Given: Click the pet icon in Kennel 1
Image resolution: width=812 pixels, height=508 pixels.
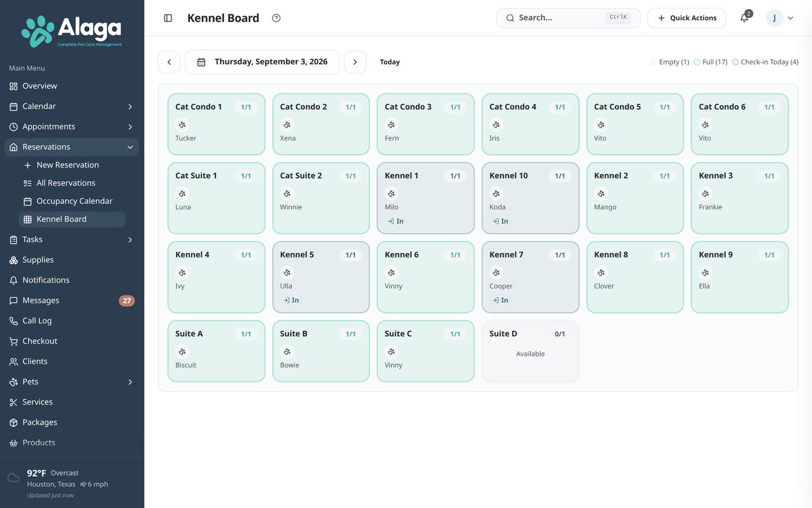Looking at the screenshot, I should click(391, 194).
